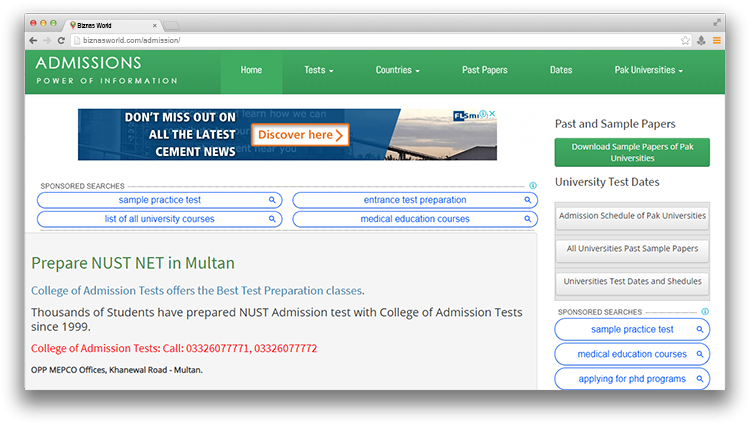This screenshot has height=425, width=750.
Task: Open Admission Schedule of Pak Universities
Action: tap(632, 216)
